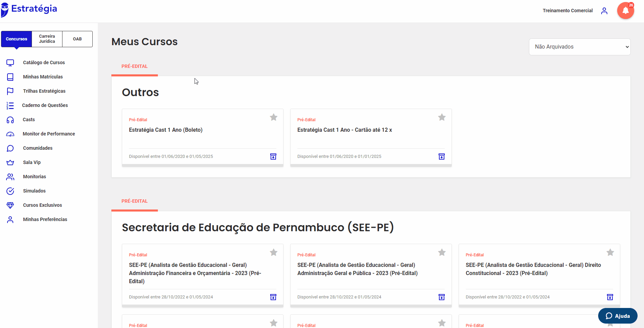Click the Caderno de Questões list icon
The image size is (644, 328).
pos(10,106)
